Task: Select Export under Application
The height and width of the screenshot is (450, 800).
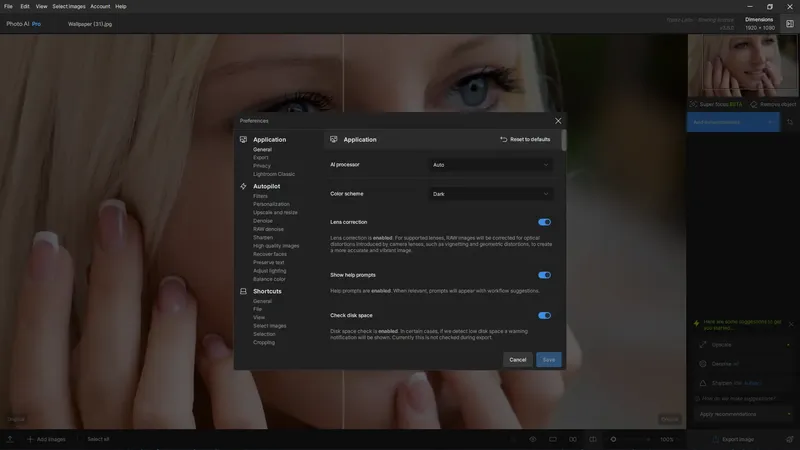Action: pyautogui.click(x=261, y=158)
